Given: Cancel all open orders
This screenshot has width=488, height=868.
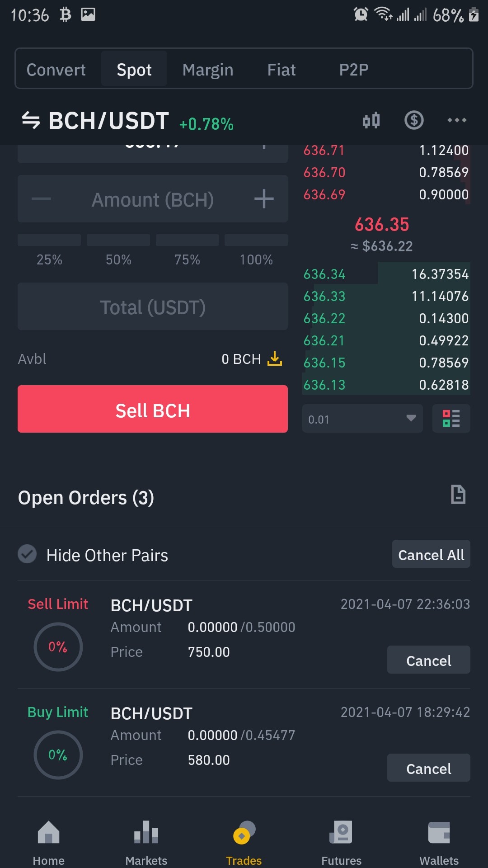Looking at the screenshot, I should click(431, 554).
